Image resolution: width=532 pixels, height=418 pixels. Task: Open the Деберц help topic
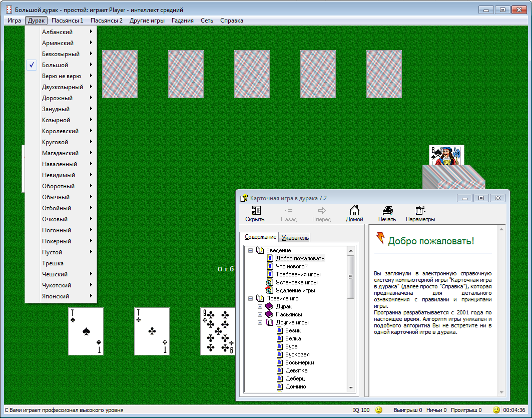[295, 378]
